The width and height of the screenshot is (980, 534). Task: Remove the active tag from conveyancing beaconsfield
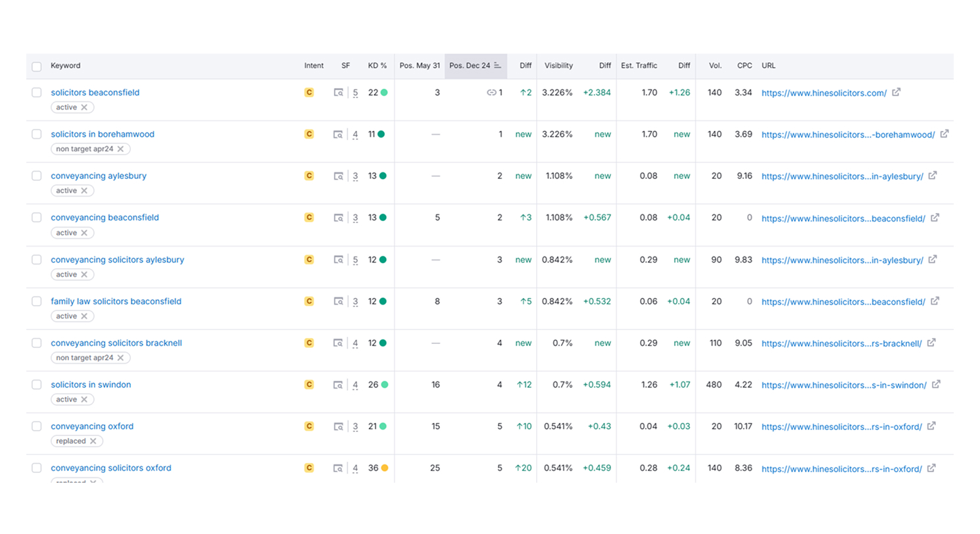85,233
